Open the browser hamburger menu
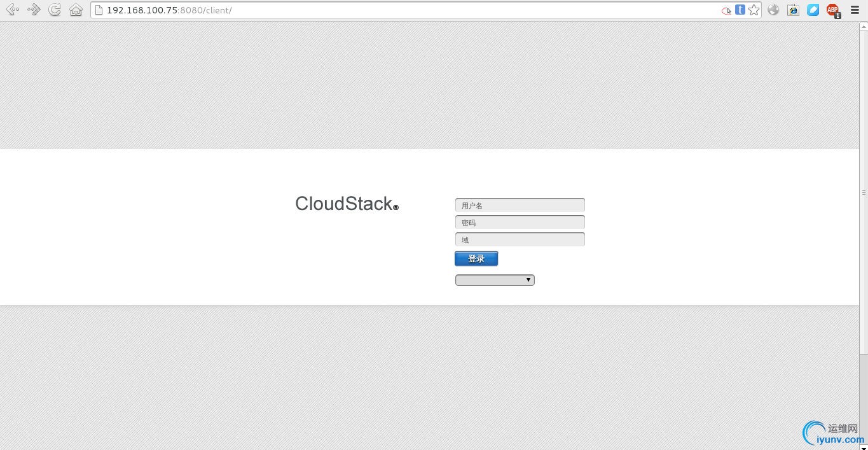 coord(855,10)
